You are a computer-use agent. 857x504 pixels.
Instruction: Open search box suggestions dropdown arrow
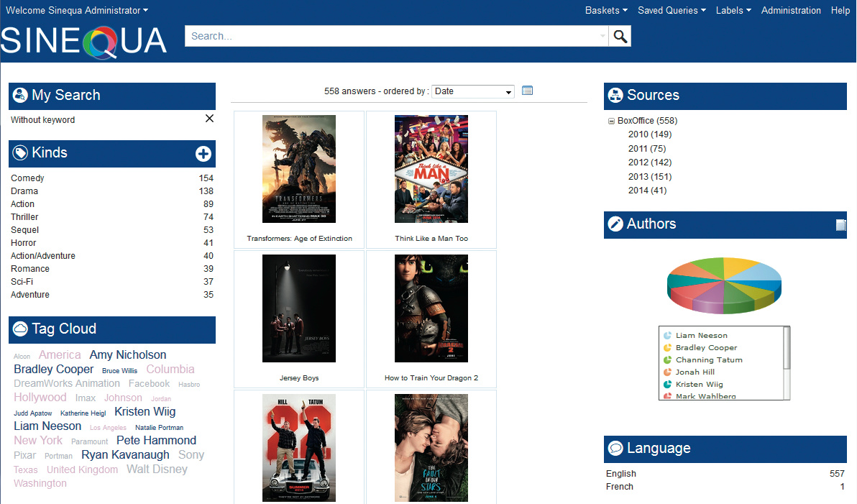pyautogui.click(x=602, y=37)
